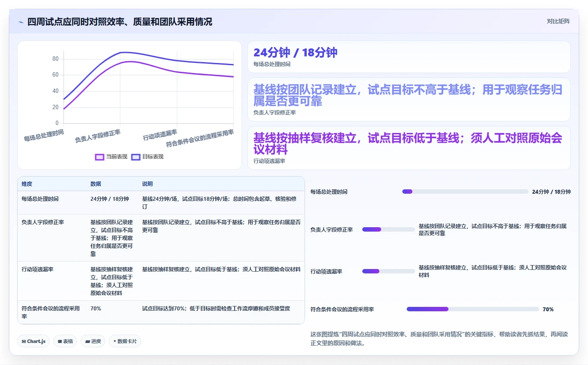The width and height of the screenshot is (588, 365).
Task: Click the 数据卡片 tag chip
Action: pos(125,341)
